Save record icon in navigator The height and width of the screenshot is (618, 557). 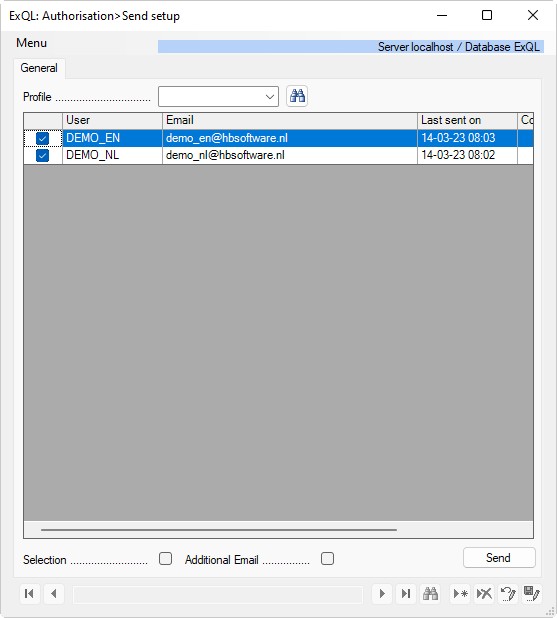(x=532, y=594)
